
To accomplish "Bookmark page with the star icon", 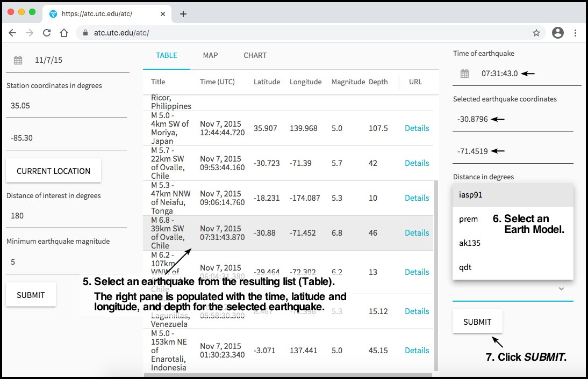I will [536, 33].
